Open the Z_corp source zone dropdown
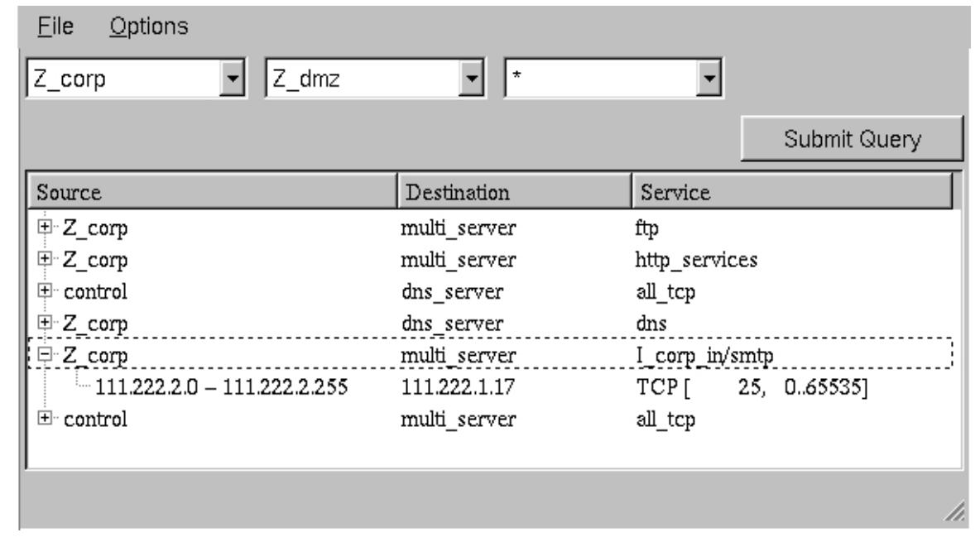Image resolution: width=980 pixels, height=542 pixels. (x=232, y=78)
